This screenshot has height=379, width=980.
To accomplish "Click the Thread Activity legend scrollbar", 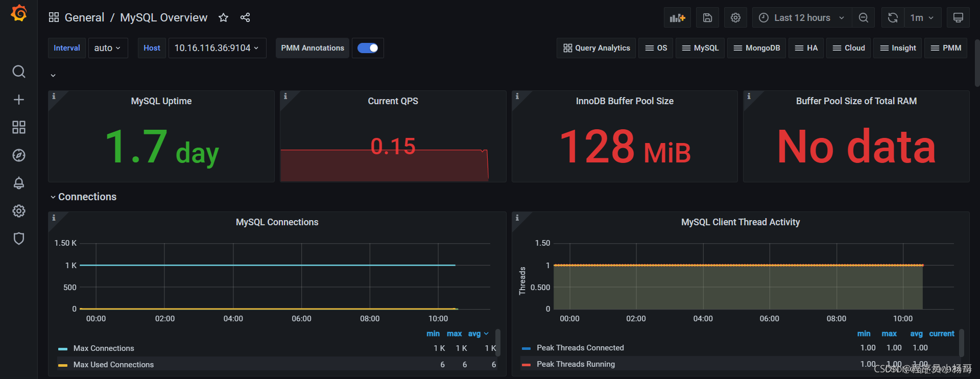I will point(962,342).
